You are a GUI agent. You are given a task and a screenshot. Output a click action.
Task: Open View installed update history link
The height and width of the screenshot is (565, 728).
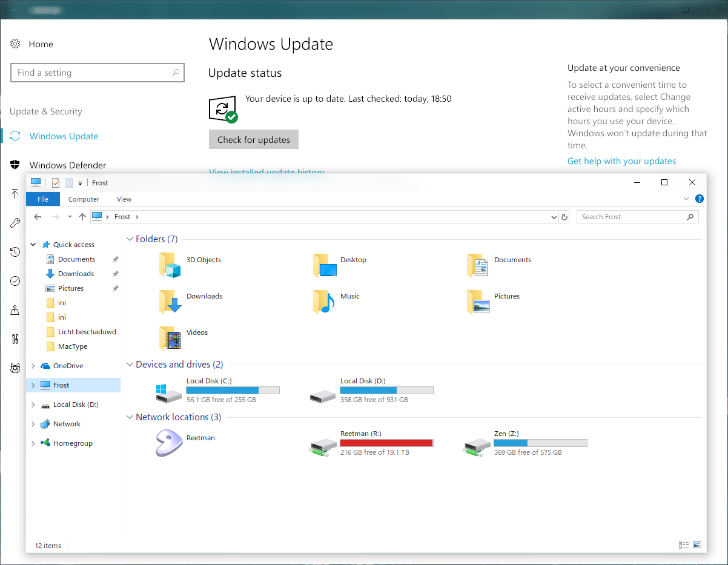(266, 171)
